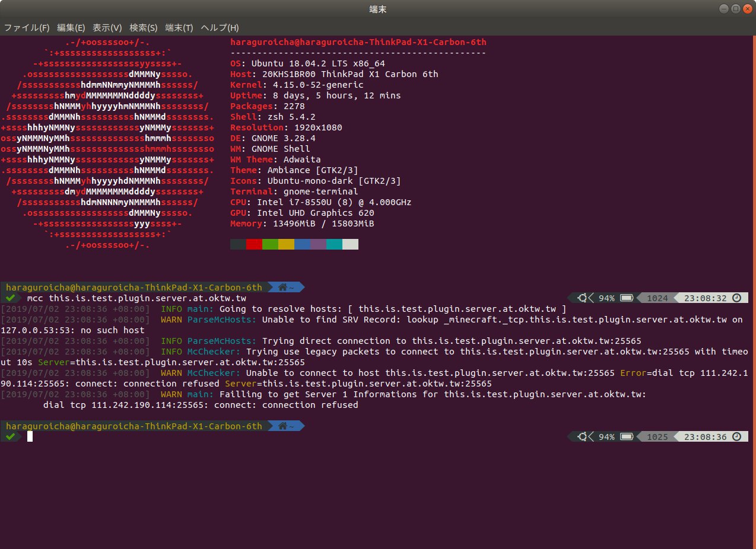Click the Host: 20KHS1BR00 ThinkPad line
The height and width of the screenshot is (549, 756).
[x=334, y=74]
